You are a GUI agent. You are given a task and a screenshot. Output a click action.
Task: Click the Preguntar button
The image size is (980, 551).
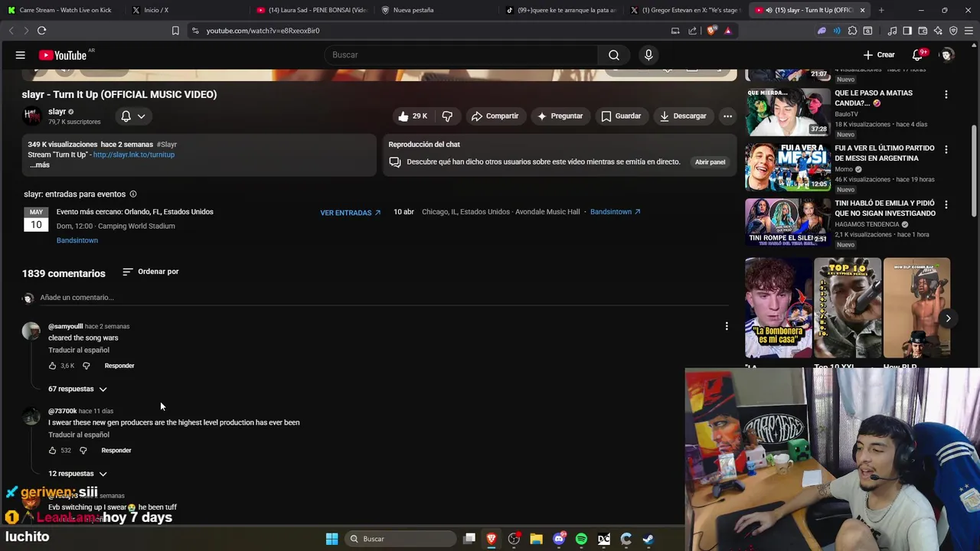pos(560,116)
